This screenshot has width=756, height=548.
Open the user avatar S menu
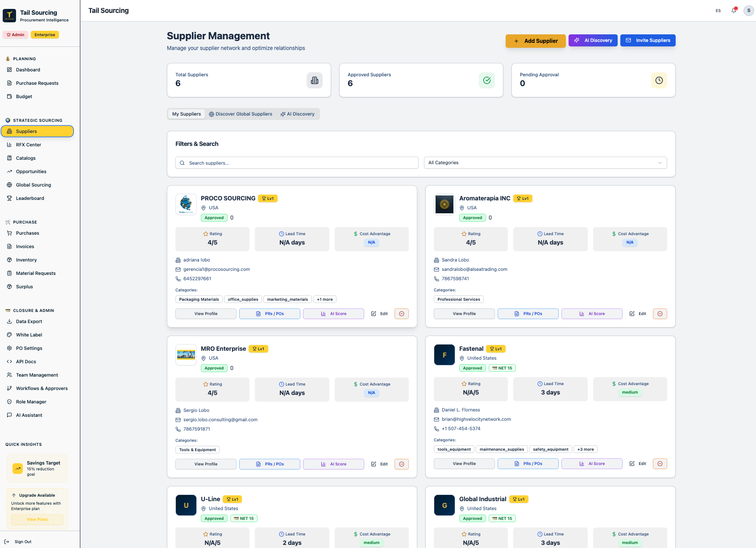point(749,10)
